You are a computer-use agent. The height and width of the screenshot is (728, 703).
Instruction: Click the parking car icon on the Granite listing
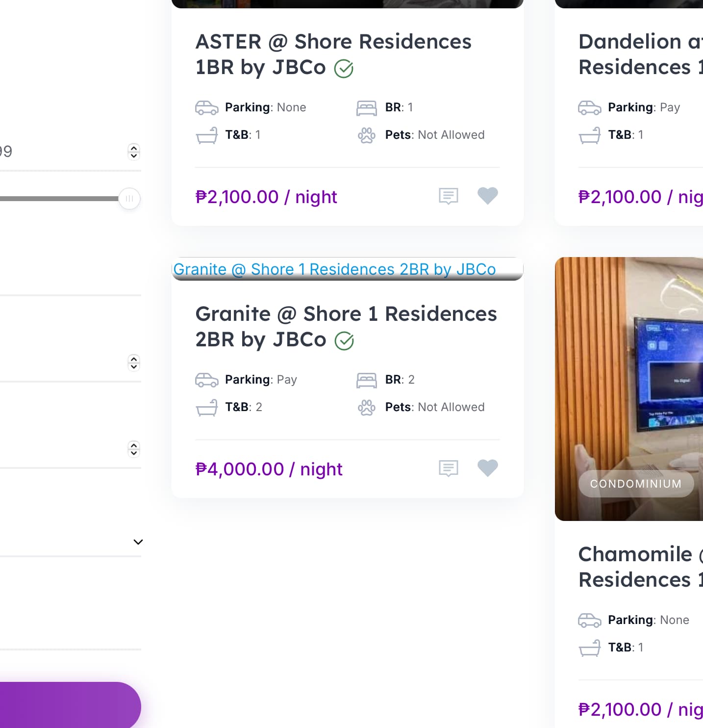[x=206, y=380]
